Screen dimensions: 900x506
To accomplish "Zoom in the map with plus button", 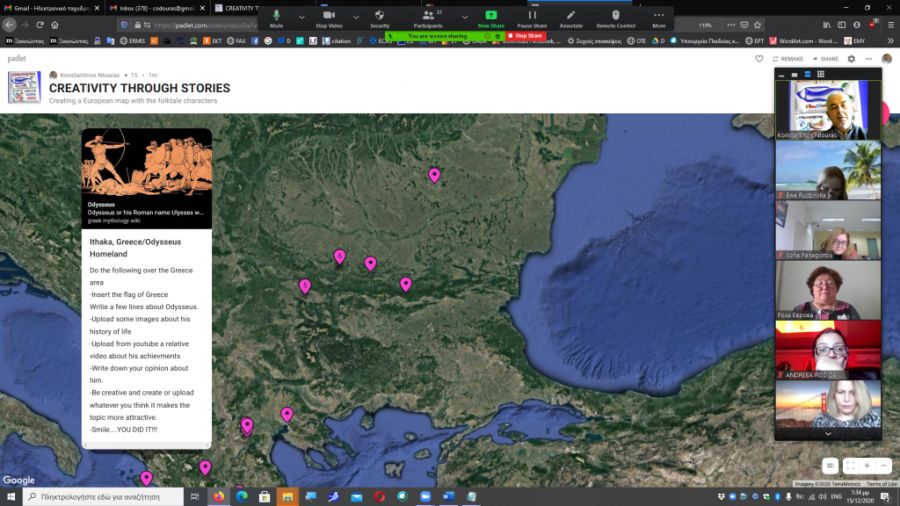I will click(x=867, y=466).
